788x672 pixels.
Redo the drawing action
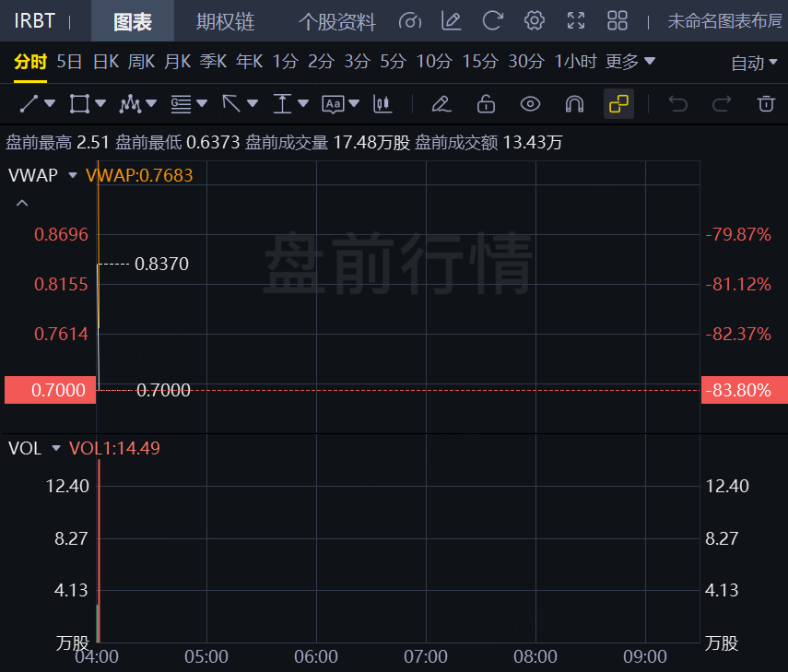tap(722, 104)
